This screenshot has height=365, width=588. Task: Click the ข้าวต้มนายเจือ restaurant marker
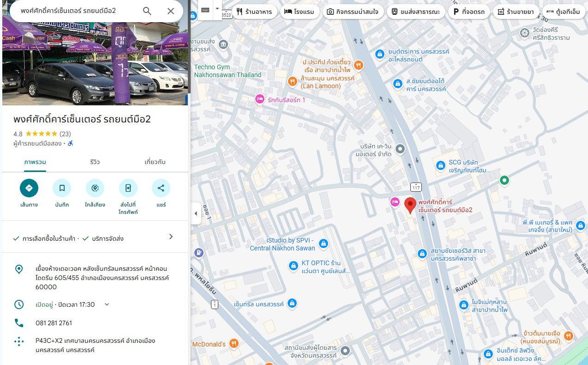tap(569, 336)
